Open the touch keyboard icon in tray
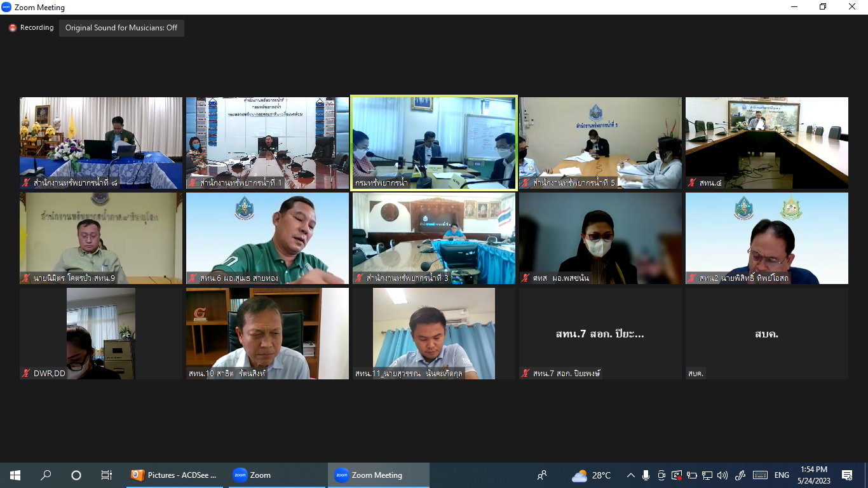 [760, 475]
